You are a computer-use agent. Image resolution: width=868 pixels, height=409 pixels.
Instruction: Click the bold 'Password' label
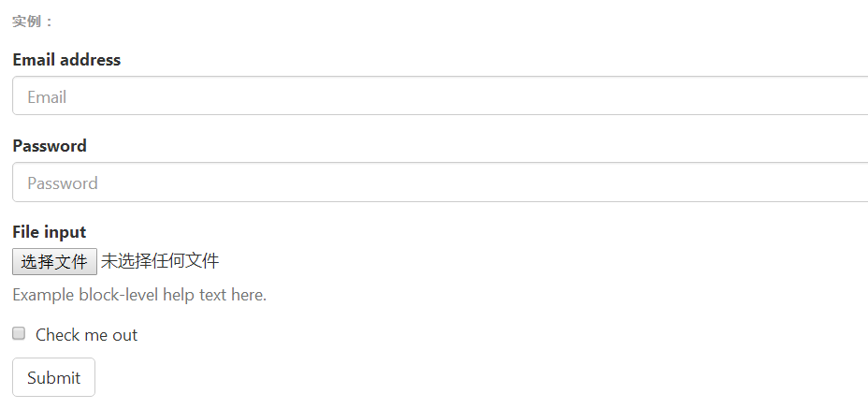pyautogui.click(x=50, y=146)
